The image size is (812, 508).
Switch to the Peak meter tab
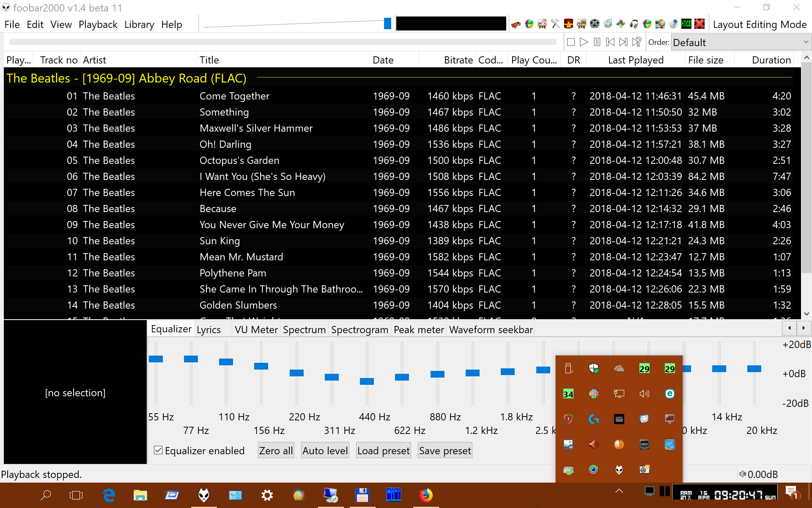419,330
